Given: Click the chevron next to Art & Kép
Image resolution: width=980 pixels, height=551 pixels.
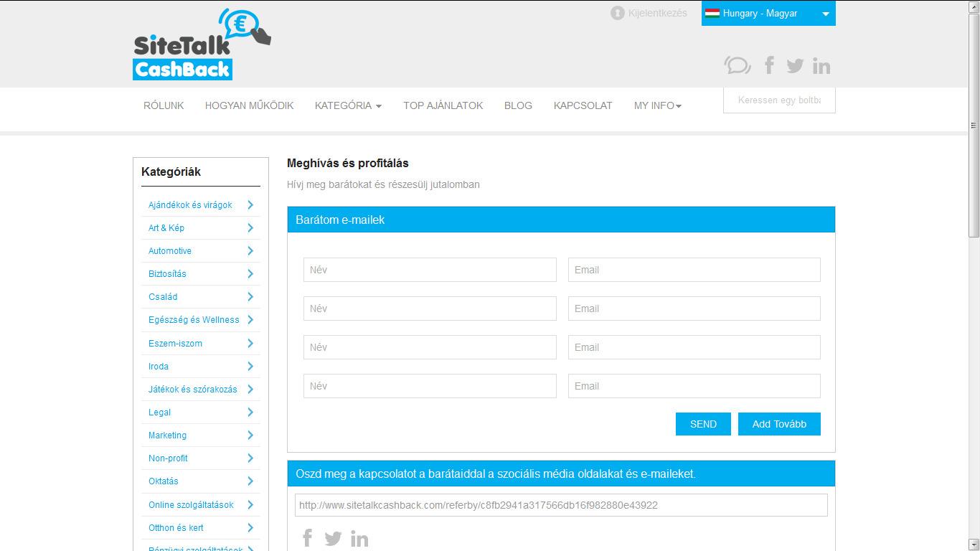Looking at the screenshot, I should coord(250,228).
